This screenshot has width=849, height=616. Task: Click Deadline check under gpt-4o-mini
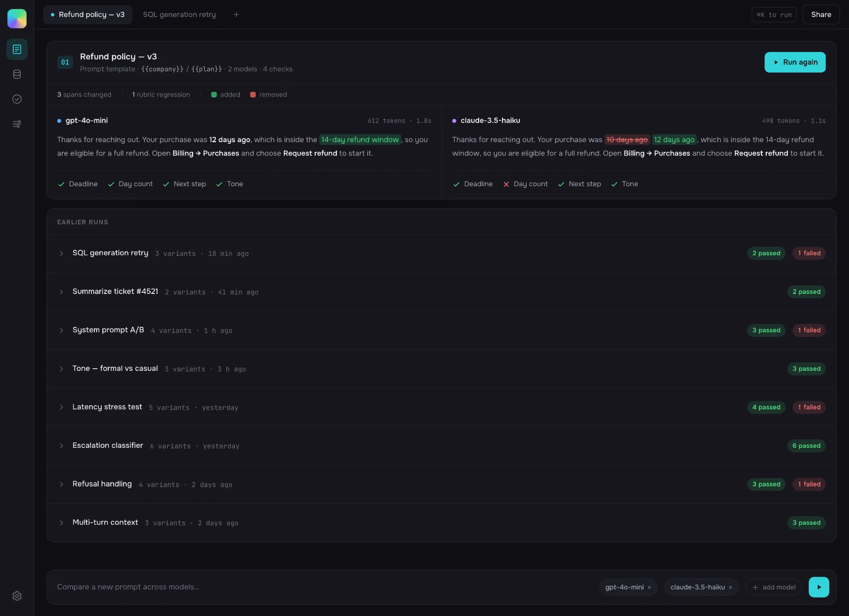[78, 184]
